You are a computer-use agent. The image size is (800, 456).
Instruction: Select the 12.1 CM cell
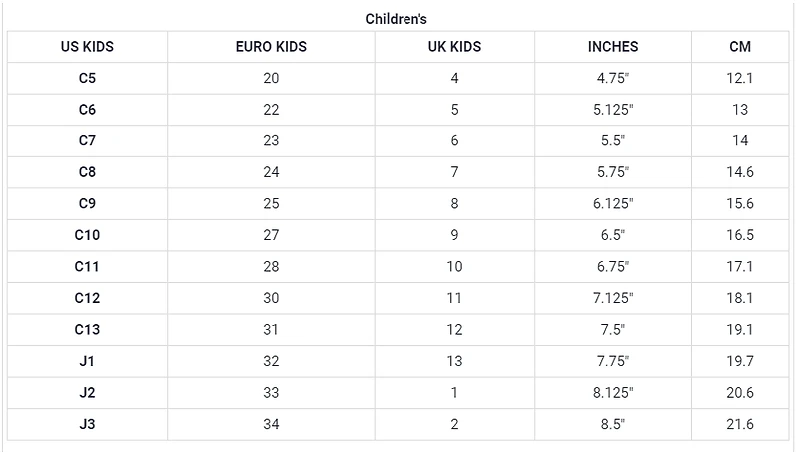[x=740, y=78]
